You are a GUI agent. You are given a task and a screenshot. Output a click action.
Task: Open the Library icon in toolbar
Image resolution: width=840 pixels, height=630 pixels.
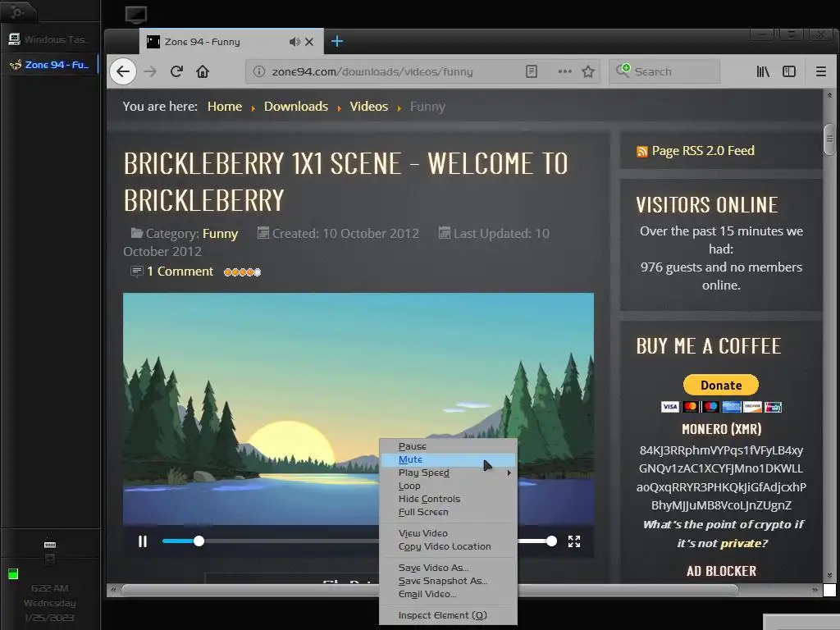coord(763,71)
